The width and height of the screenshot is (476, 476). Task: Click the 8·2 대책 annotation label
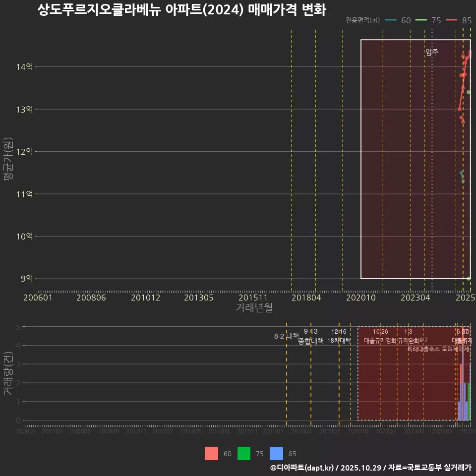click(286, 335)
